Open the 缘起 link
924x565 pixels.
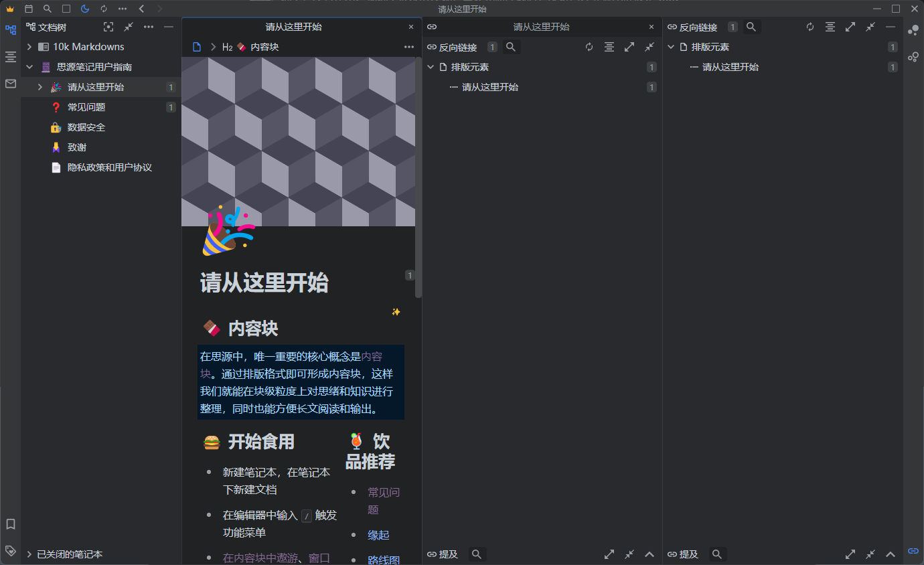click(378, 535)
